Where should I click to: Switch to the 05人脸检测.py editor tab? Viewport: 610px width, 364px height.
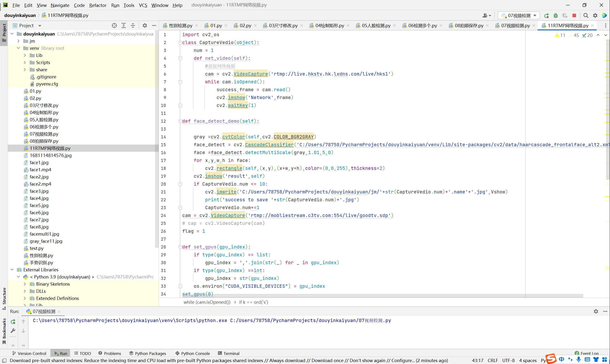(376, 25)
